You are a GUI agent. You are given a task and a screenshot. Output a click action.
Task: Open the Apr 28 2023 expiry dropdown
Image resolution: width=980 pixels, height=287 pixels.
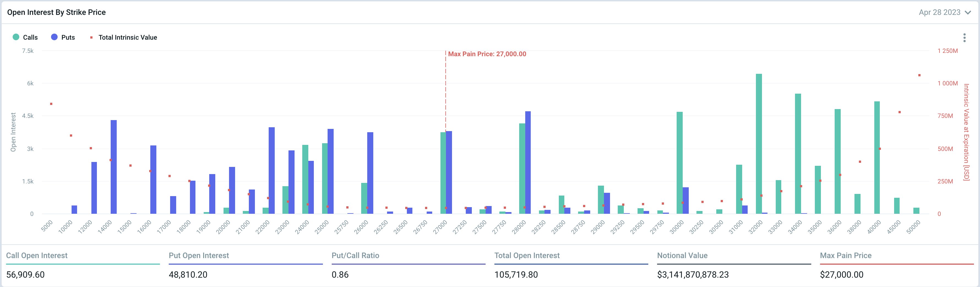[945, 12]
